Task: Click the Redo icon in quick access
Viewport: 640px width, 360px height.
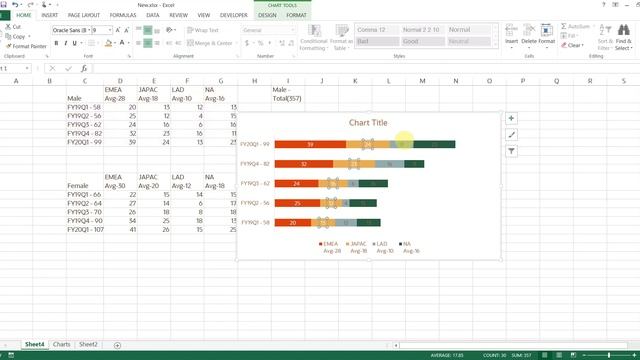Action: tap(30, 5)
